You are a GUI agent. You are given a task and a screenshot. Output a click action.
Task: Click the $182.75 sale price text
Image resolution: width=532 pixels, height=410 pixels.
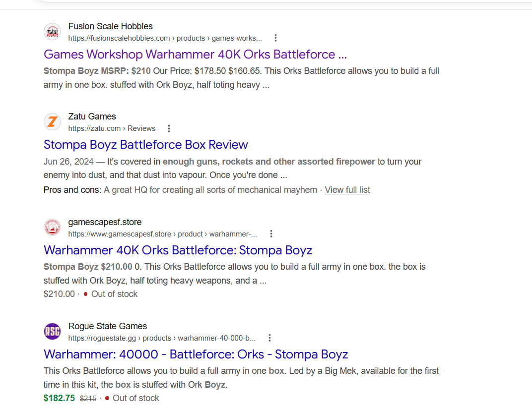(59, 398)
